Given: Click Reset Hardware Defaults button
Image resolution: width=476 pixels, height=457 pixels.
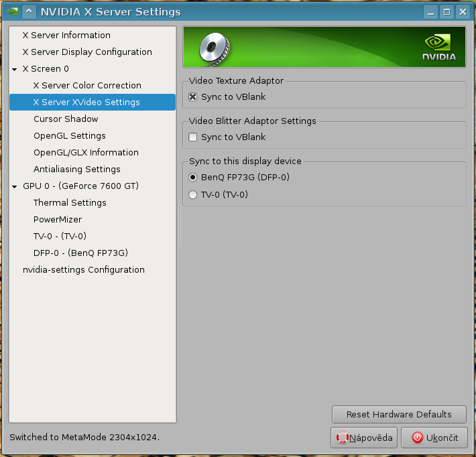Looking at the screenshot, I should 399,414.
